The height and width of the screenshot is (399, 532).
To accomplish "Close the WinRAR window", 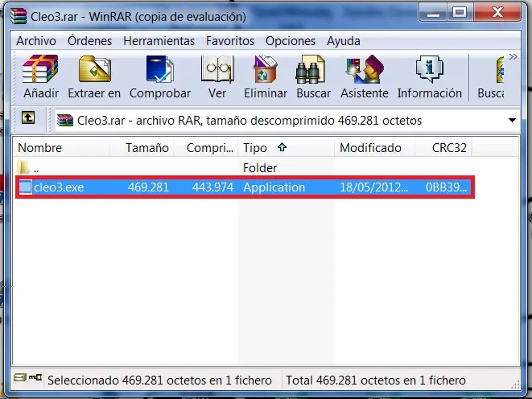I will click(497, 13).
